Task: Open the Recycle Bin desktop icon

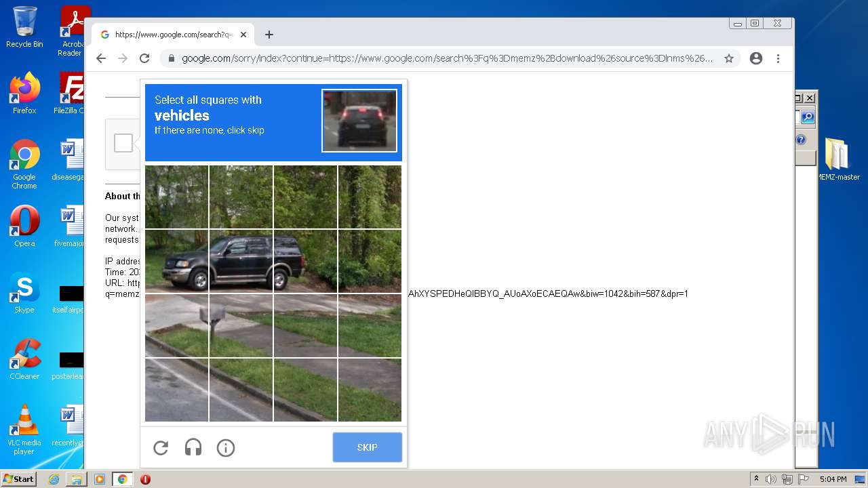Action: 24,27
